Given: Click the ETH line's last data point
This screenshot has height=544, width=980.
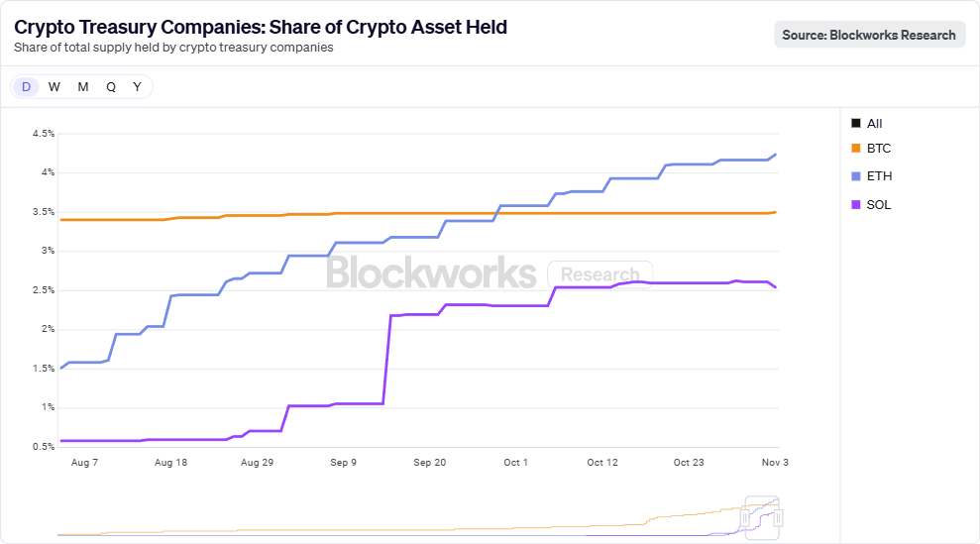Looking at the screenshot, I should (x=776, y=155).
